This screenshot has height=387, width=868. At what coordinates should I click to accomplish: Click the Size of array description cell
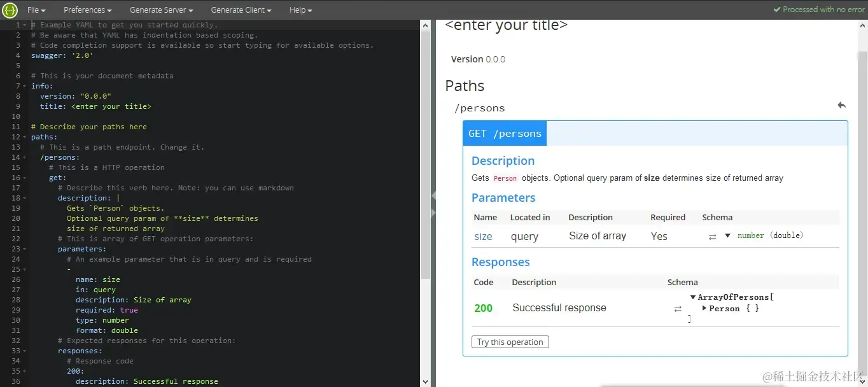click(x=598, y=236)
